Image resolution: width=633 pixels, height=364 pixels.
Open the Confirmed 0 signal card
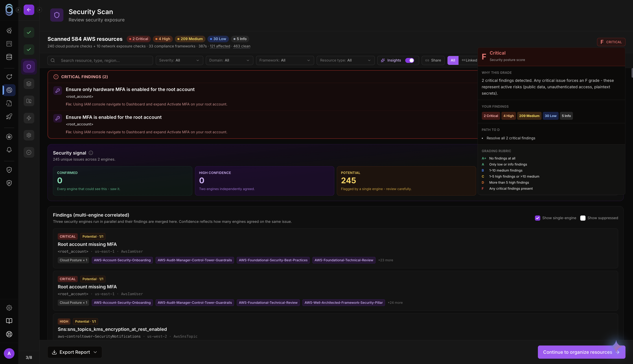tap(122, 181)
